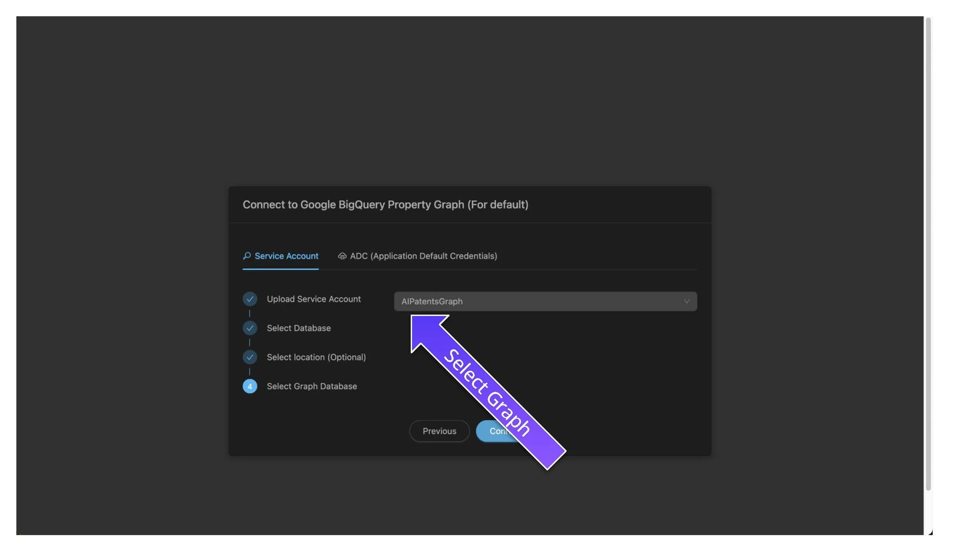Viewport: 980px width, 551px height.
Task: Click Select location step checkmark icon
Action: [250, 357]
